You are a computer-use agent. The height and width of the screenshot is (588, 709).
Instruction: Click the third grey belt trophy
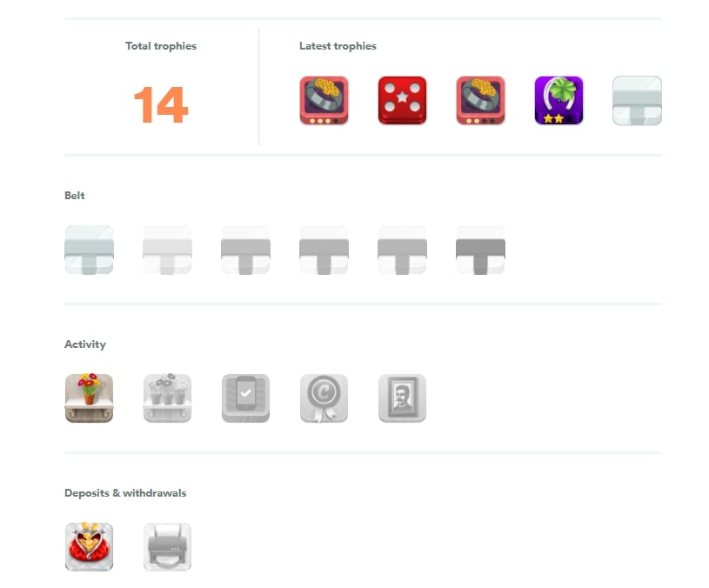[x=245, y=250]
